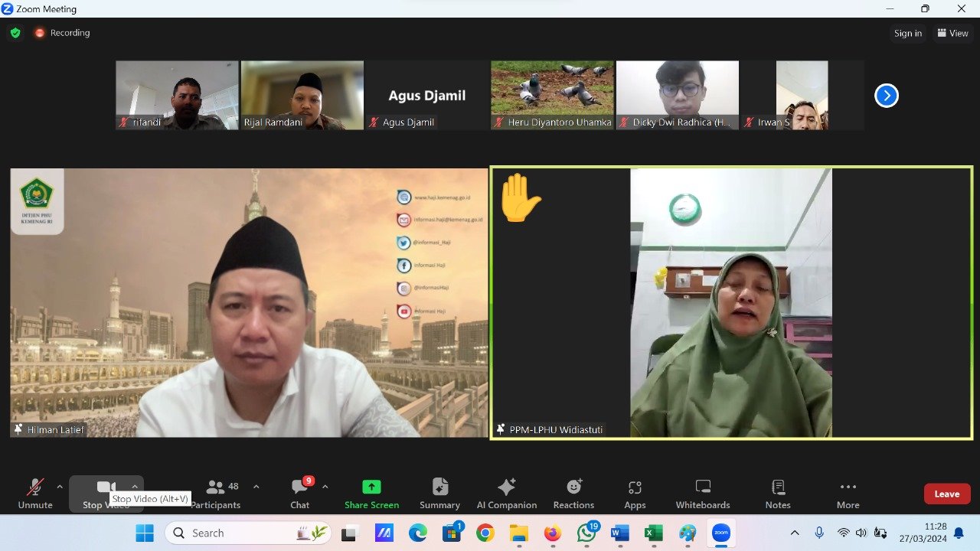Image resolution: width=980 pixels, height=551 pixels.
Task: Show next page of participant thumbnails
Action: [886, 96]
